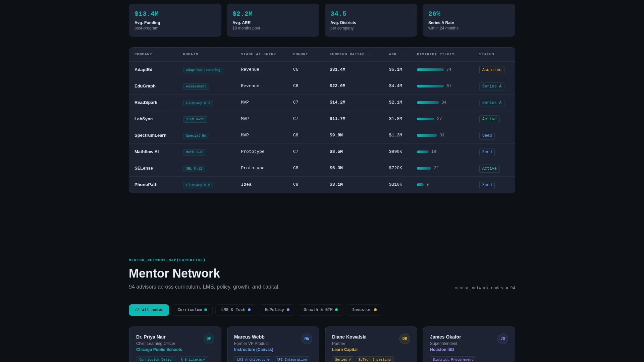Click the $13.4M Avg. Funding stat card
Image resolution: width=644 pixels, height=362 pixels.
click(x=175, y=20)
